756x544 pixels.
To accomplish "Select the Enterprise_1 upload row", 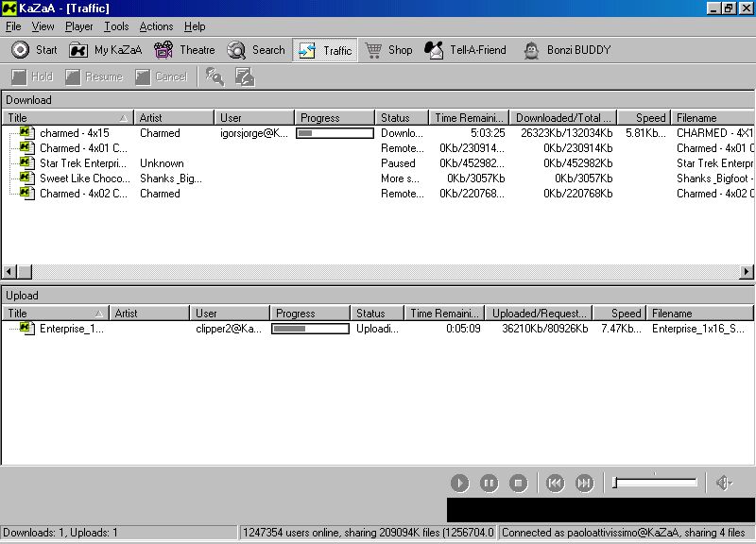I will coord(71,329).
